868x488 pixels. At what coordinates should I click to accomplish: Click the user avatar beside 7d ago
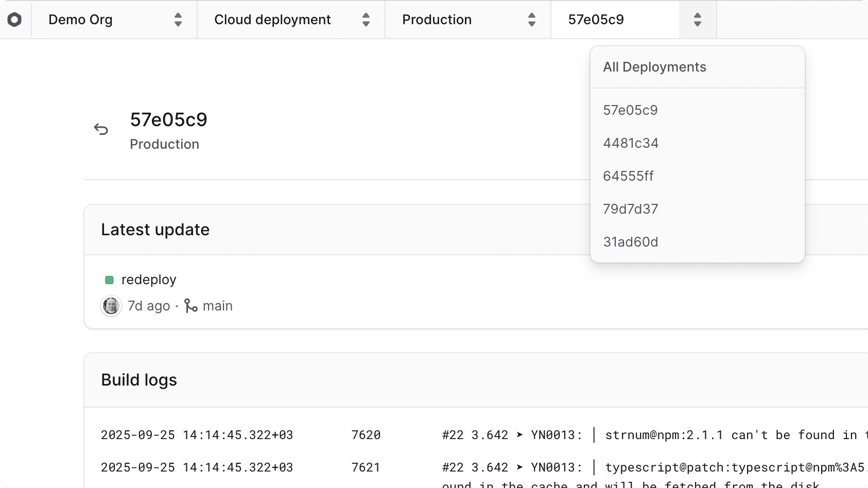click(x=111, y=306)
